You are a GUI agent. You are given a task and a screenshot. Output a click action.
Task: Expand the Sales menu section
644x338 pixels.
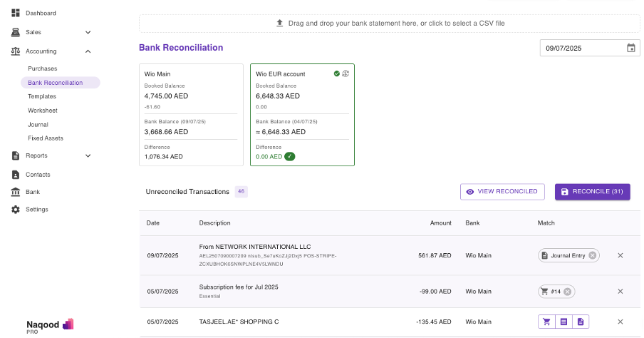(x=88, y=32)
